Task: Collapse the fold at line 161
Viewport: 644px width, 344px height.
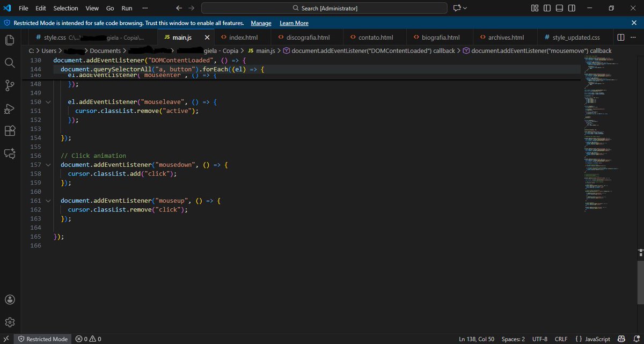Action: coord(48,201)
